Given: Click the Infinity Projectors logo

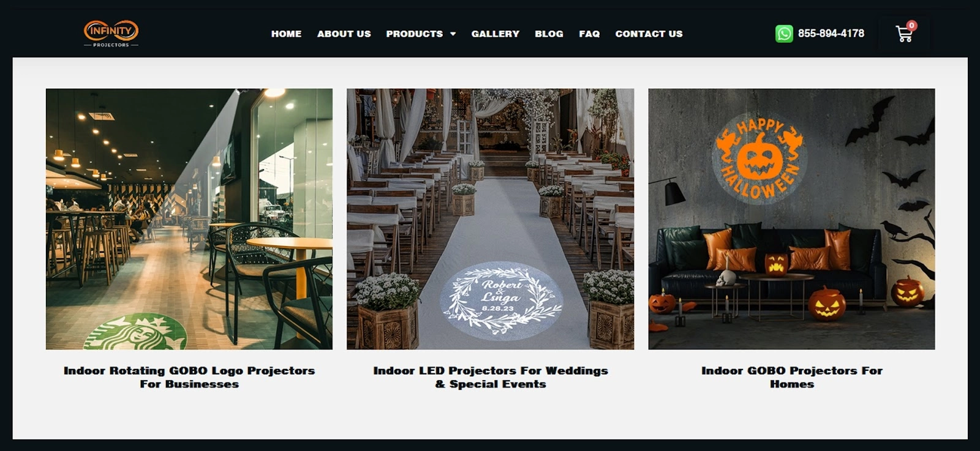Looking at the screenshot, I should click(111, 34).
